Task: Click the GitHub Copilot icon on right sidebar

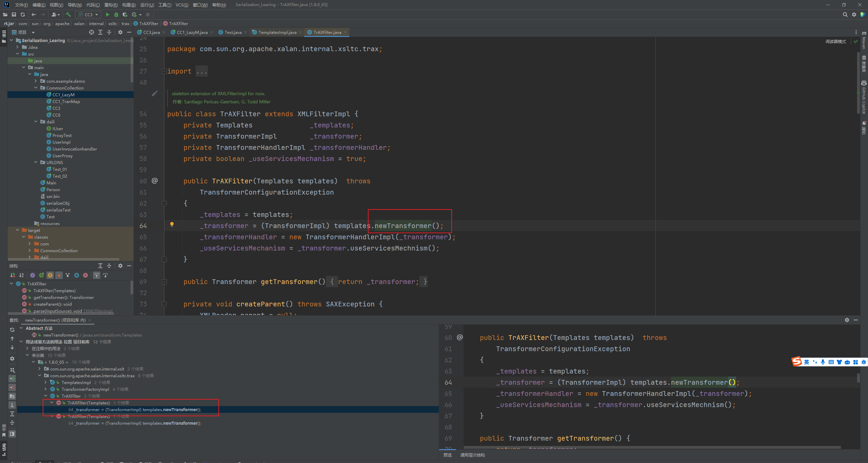Action: pyautogui.click(x=864, y=83)
